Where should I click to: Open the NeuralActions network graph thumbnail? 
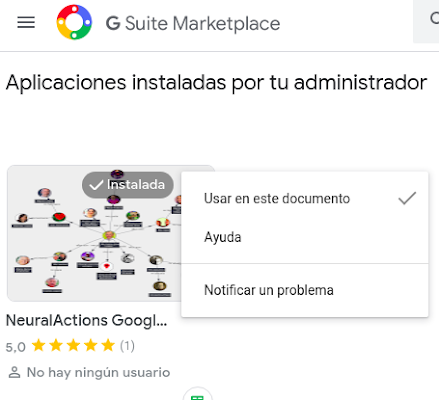94,233
